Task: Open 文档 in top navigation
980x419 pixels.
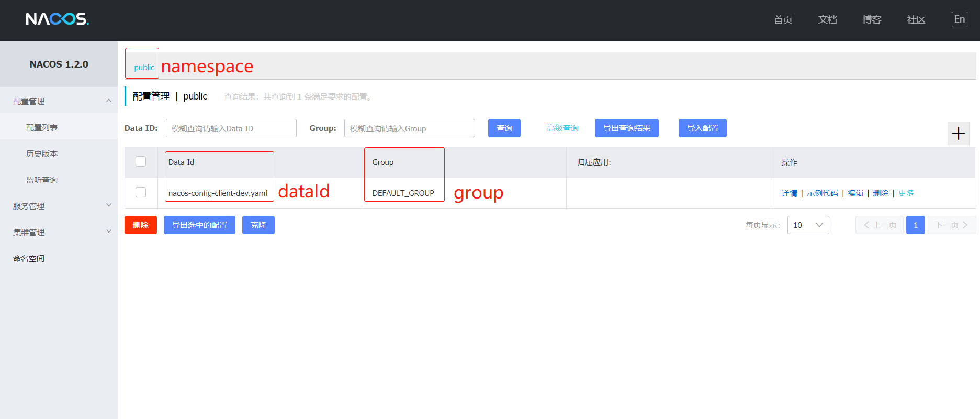Action: tap(827, 20)
